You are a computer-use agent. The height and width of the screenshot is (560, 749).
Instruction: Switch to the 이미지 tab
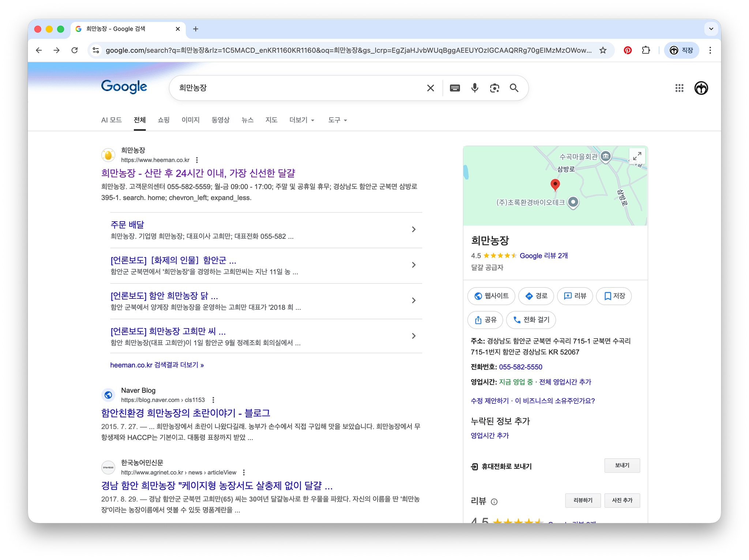(191, 120)
